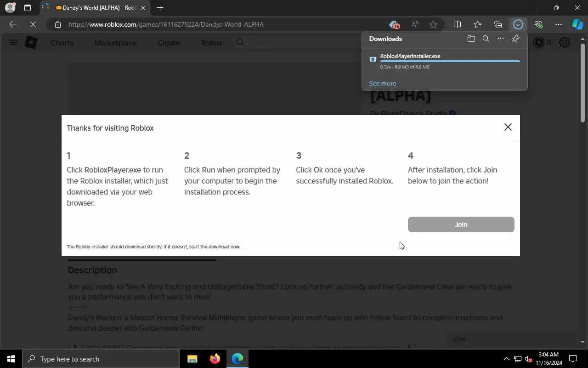The height and width of the screenshot is (368, 588).
Task: Close the Thanks for visiting Roblox dialog
Action: 508,127
